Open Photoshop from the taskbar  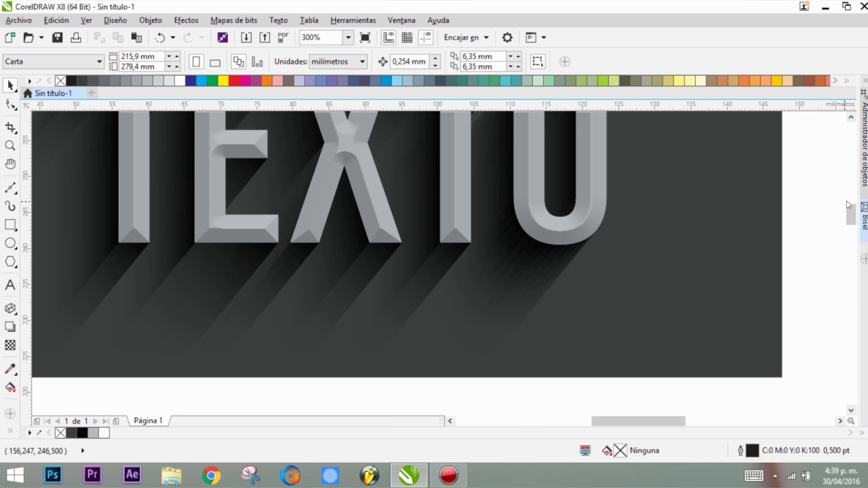tap(52, 475)
